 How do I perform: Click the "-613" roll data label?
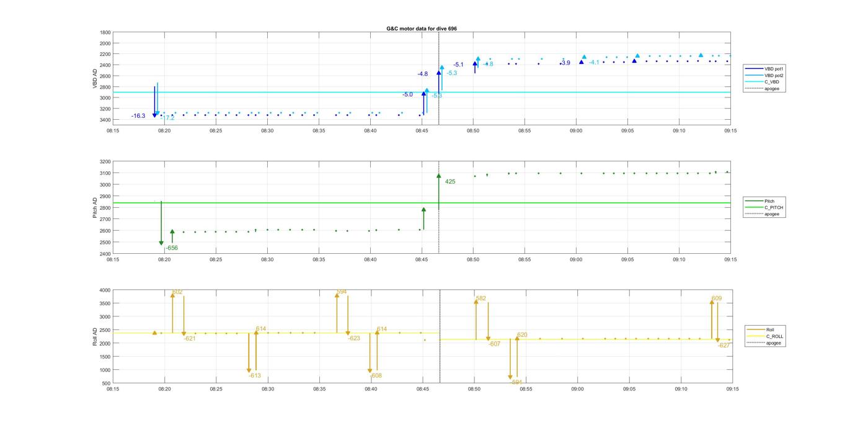point(255,376)
